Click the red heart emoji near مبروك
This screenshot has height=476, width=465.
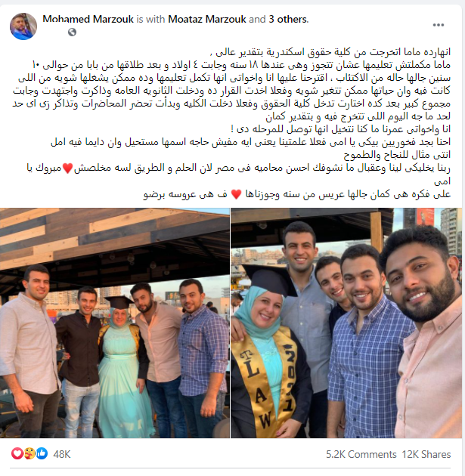[x=67, y=168]
